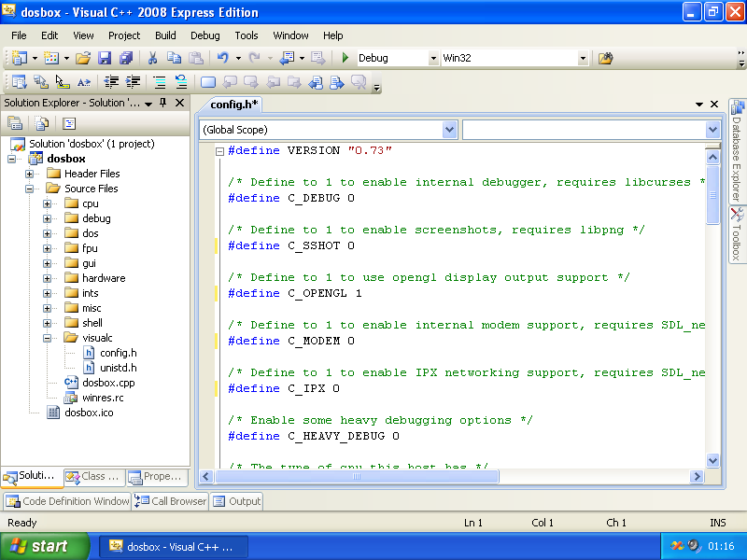Switch to the Output tab

pyautogui.click(x=237, y=501)
